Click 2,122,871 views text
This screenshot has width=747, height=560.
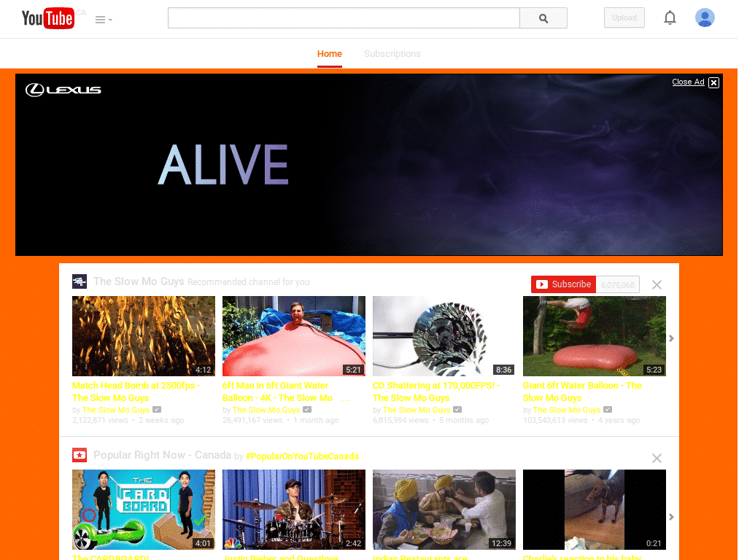pos(100,421)
